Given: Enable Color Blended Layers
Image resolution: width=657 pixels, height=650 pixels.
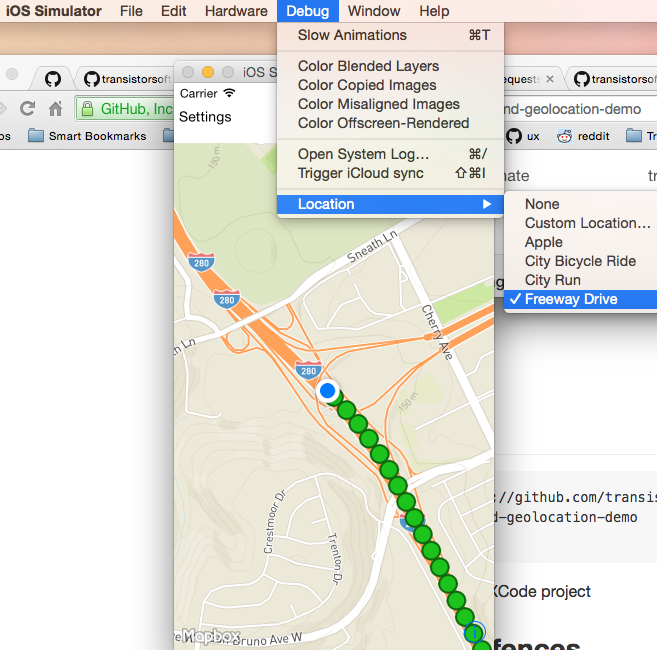Looking at the screenshot, I should (x=390, y=66).
